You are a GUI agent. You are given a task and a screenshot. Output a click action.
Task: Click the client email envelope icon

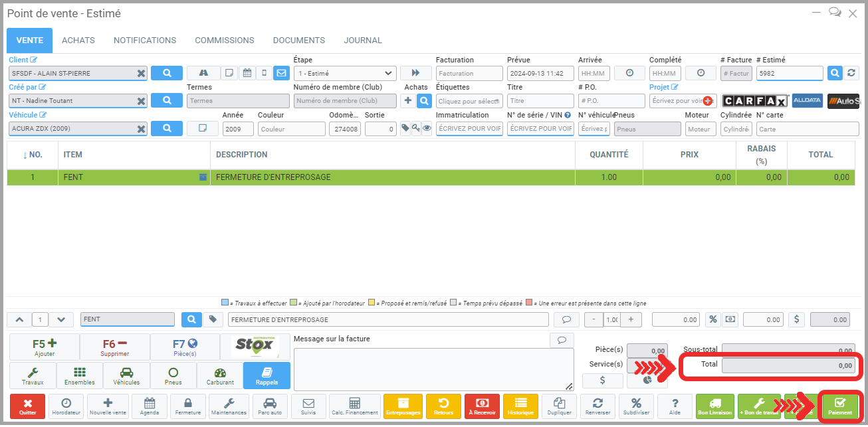pyautogui.click(x=281, y=73)
